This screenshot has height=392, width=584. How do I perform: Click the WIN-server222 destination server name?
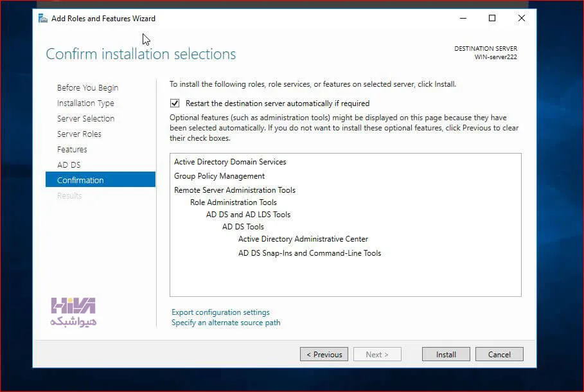tap(495, 57)
